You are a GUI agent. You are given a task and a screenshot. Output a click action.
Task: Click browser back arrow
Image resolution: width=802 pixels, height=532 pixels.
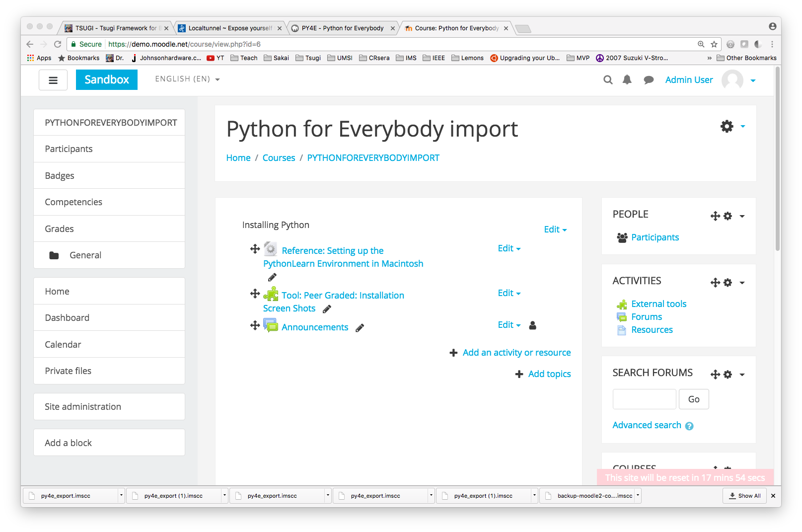pos(30,44)
